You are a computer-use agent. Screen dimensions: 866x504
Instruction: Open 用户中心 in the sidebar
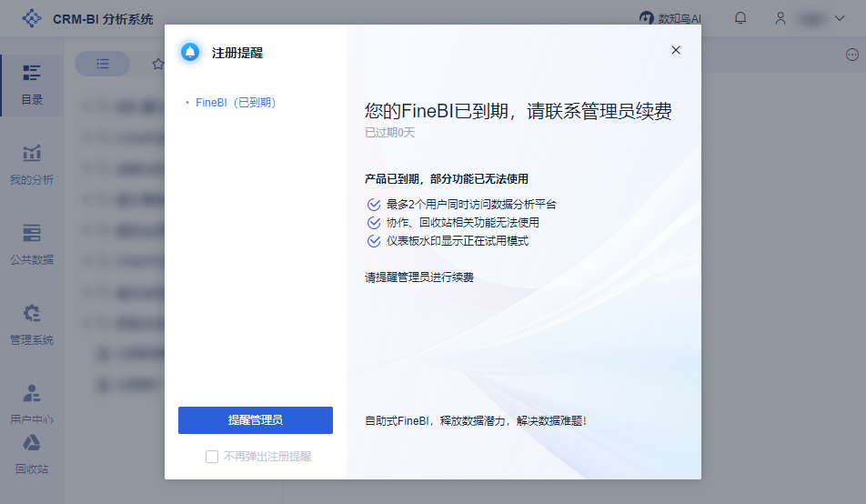pyautogui.click(x=32, y=405)
